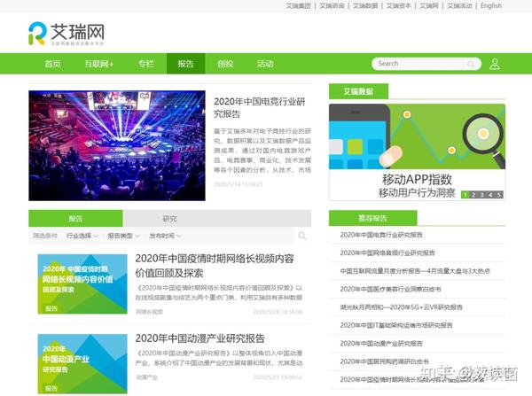
Task: Open the user account icon
Action: click(x=495, y=64)
